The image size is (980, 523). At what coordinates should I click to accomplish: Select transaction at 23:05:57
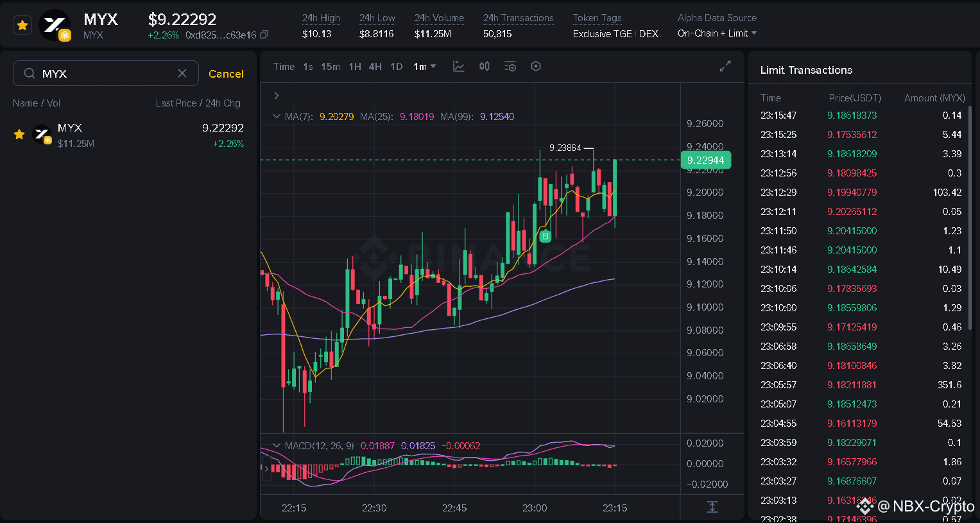click(861, 385)
